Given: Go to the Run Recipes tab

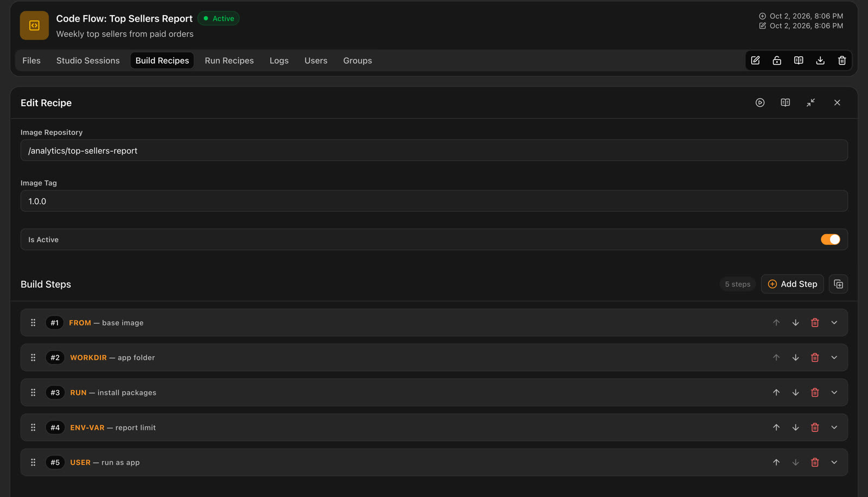Looking at the screenshot, I should pyautogui.click(x=229, y=61).
